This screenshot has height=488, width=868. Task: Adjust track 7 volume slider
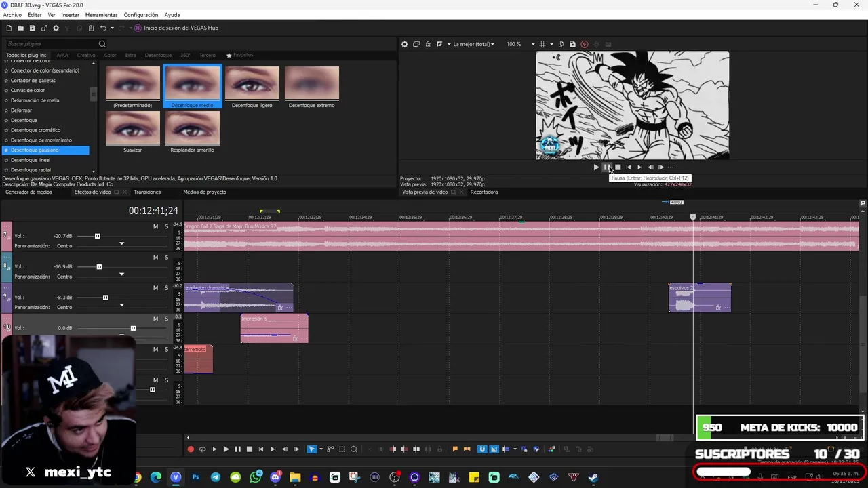click(97, 236)
